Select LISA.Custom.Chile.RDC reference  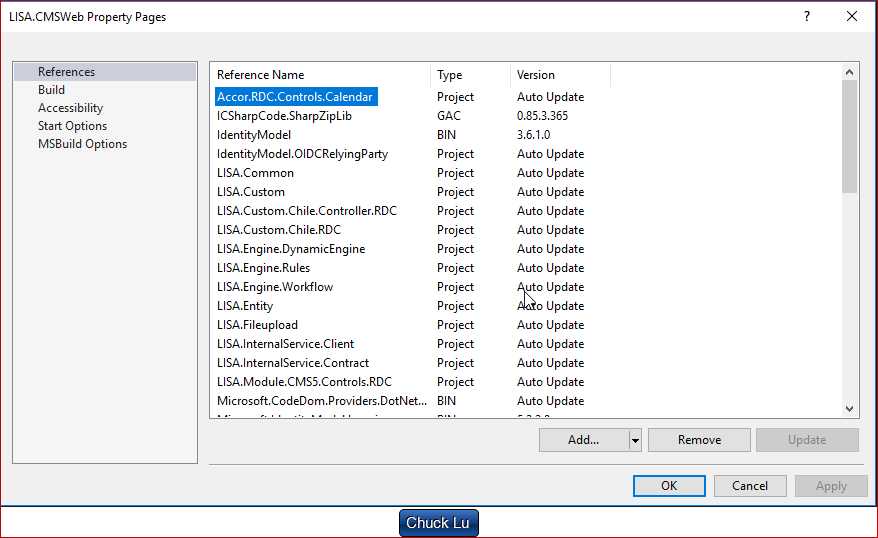[x=279, y=230]
